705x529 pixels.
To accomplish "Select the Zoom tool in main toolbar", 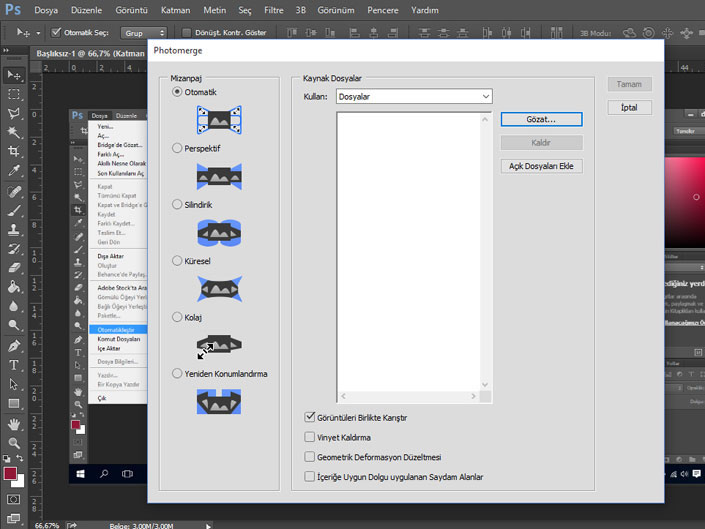I will pyautogui.click(x=14, y=443).
